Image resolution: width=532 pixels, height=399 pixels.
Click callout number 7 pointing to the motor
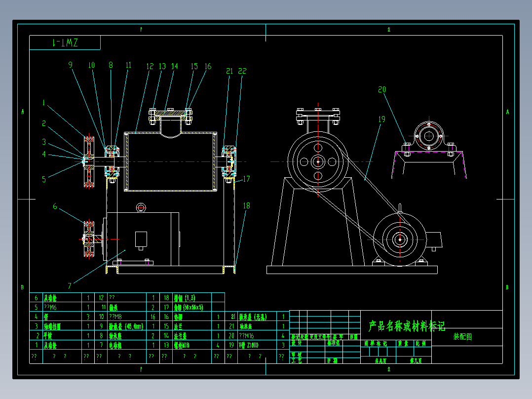tap(69, 286)
